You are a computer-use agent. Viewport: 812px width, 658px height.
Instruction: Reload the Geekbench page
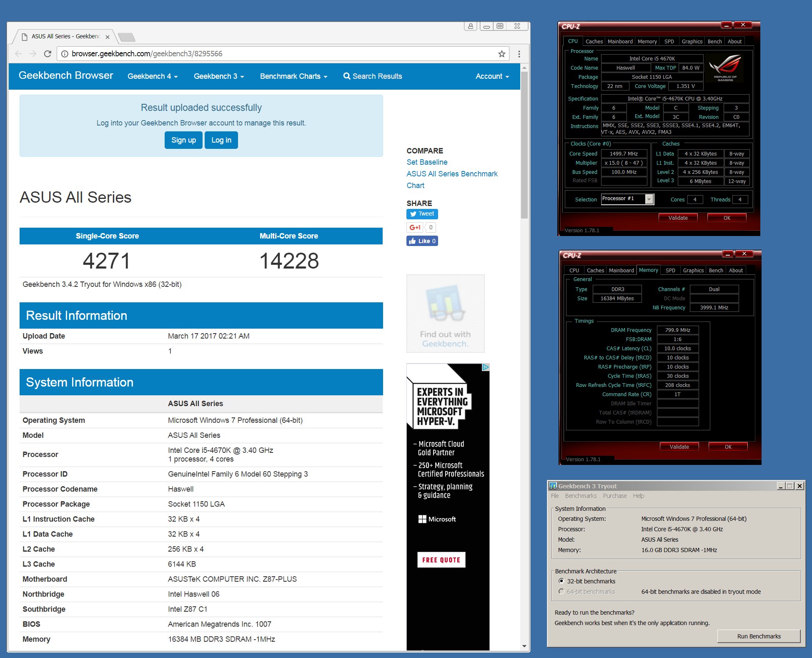click(x=48, y=54)
